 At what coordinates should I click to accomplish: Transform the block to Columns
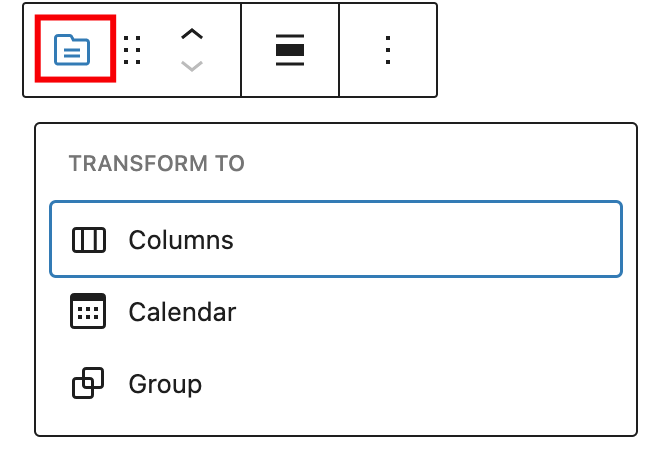pyautogui.click(x=336, y=240)
